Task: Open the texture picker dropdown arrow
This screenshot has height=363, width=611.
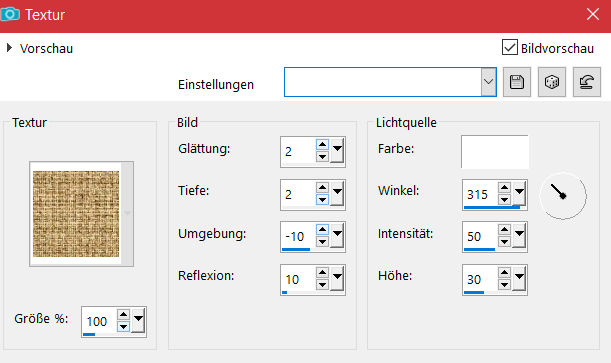Action: pos(127,213)
